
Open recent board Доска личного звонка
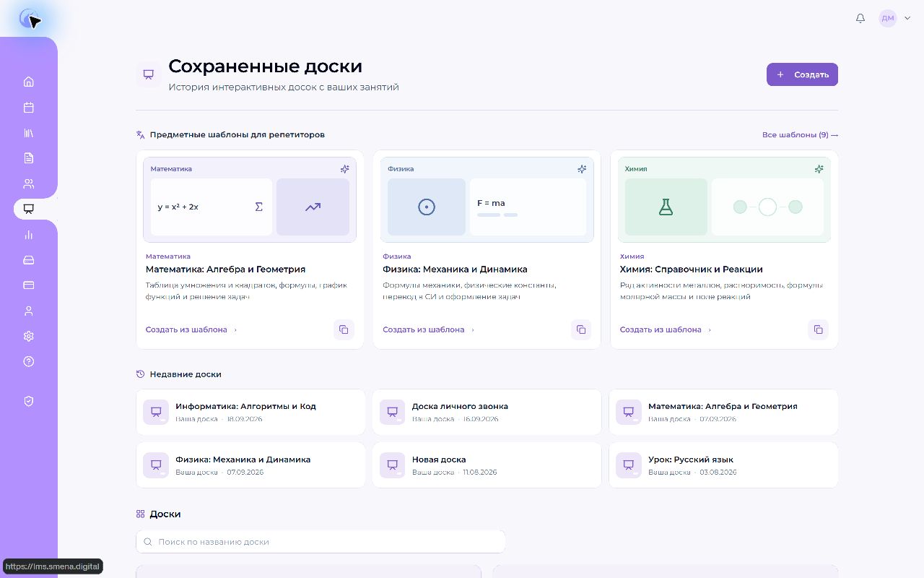tap(487, 412)
